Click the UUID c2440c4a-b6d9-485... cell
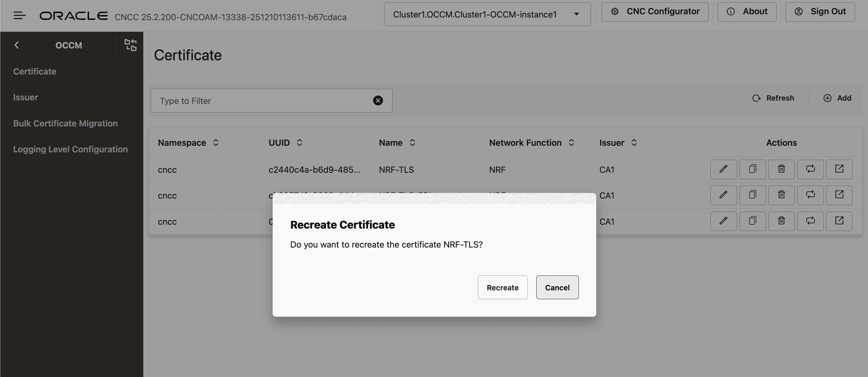The width and height of the screenshot is (868, 377). (314, 170)
